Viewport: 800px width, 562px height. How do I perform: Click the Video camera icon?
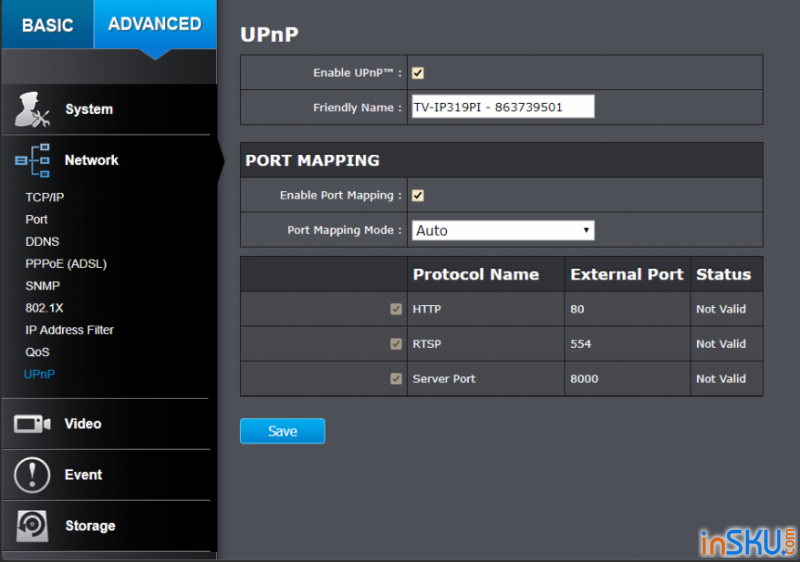(x=32, y=424)
